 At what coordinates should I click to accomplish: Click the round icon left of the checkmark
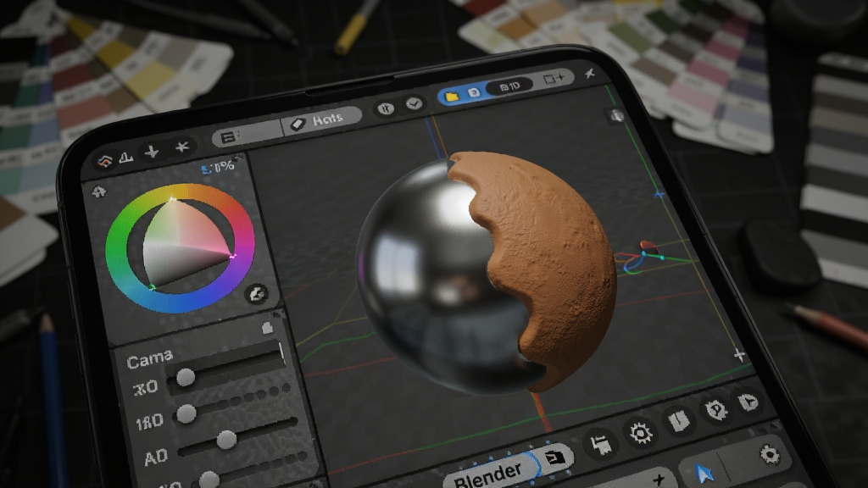point(387,108)
